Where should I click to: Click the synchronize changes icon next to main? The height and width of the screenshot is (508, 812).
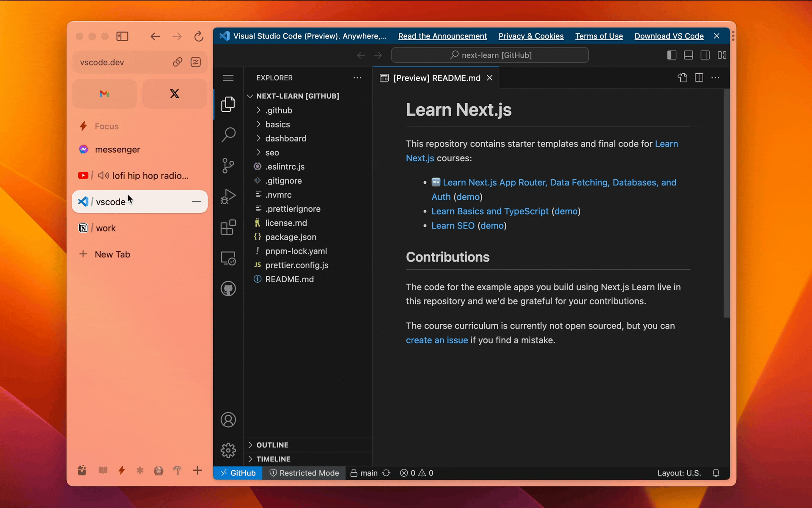click(x=386, y=473)
